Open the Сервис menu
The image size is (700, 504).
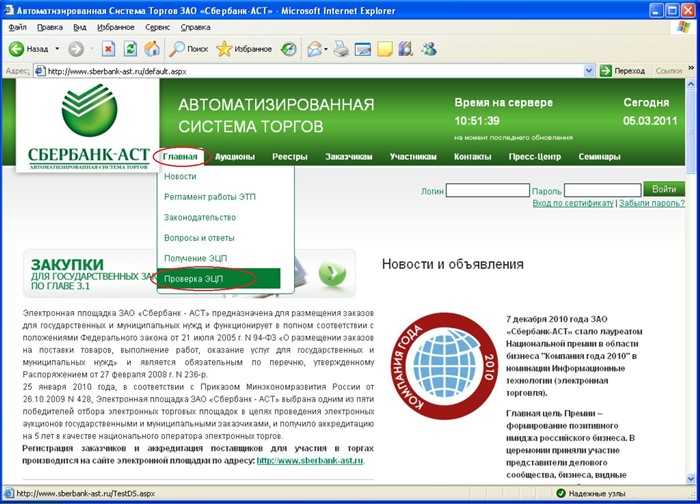point(157,27)
